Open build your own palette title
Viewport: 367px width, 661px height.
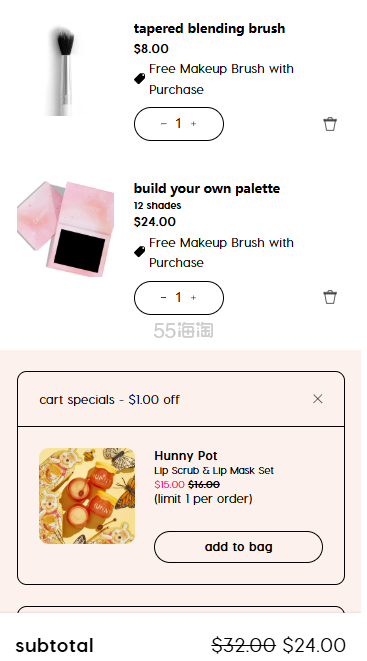click(207, 188)
